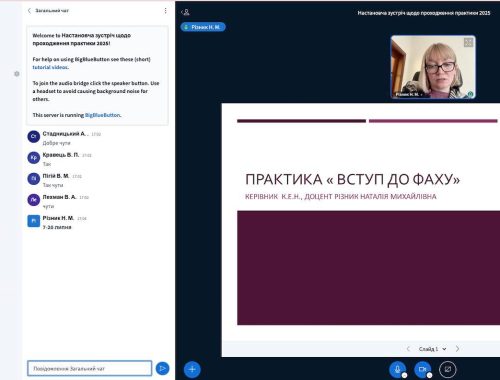The image size is (500, 380).
Task: Open the chat options three-dot menu
Action: click(165, 11)
